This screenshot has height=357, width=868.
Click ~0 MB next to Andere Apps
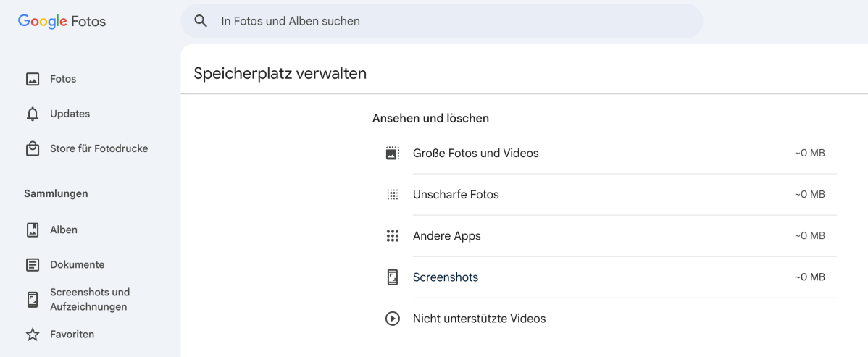810,236
